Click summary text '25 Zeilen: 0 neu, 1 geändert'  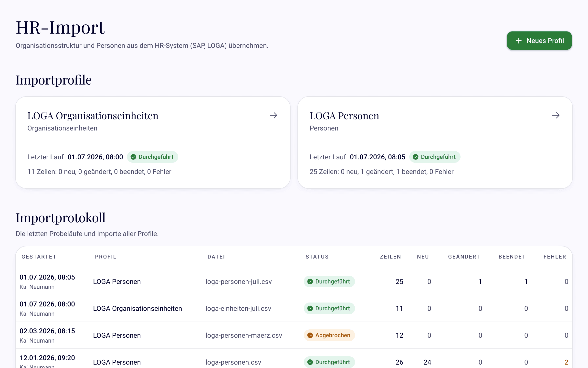coord(381,172)
